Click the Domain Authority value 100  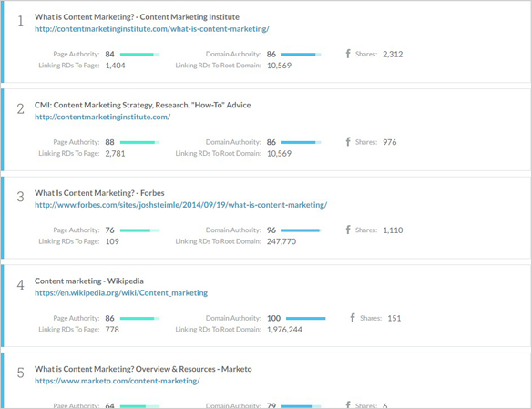pyautogui.click(x=273, y=318)
